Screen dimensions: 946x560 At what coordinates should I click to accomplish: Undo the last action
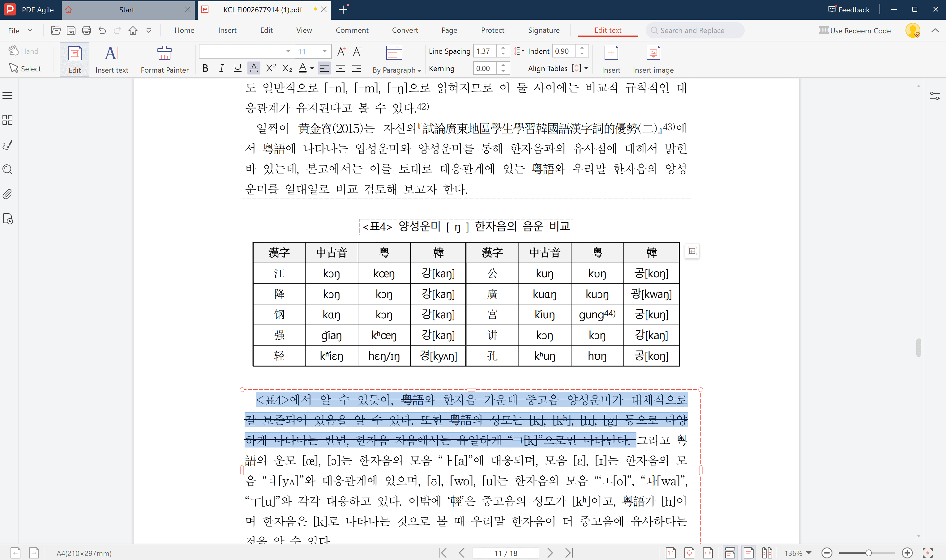coord(102,30)
